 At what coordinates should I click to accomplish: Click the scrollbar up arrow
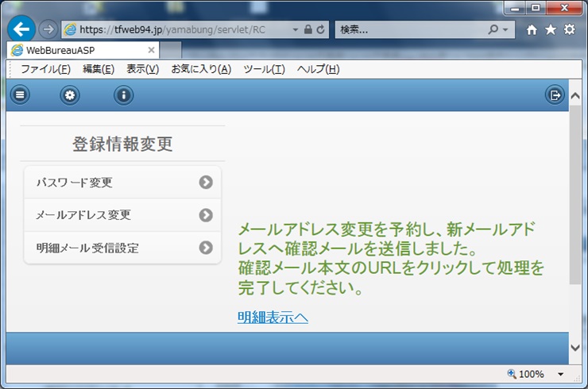pos(574,95)
